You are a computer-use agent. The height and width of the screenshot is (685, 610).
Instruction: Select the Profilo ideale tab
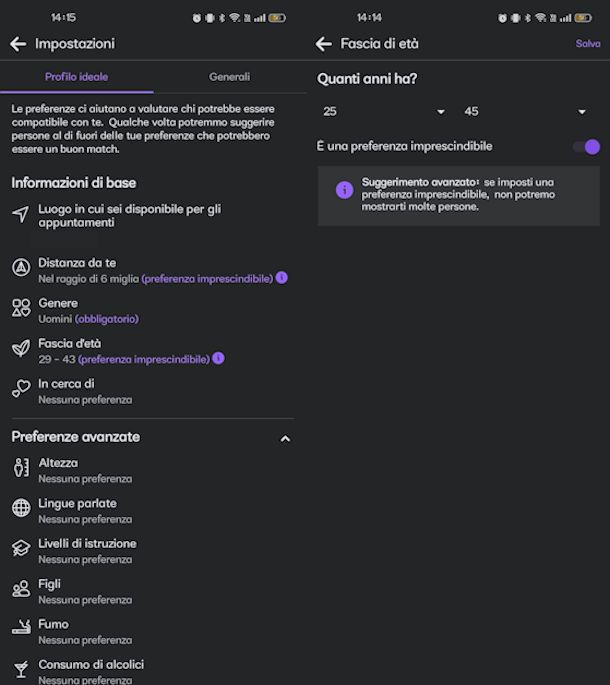click(x=76, y=77)
